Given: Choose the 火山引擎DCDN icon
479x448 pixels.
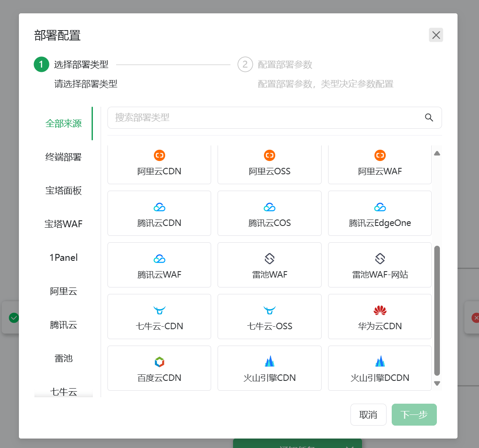Looking at the screenshot, I should click(380, 361).
